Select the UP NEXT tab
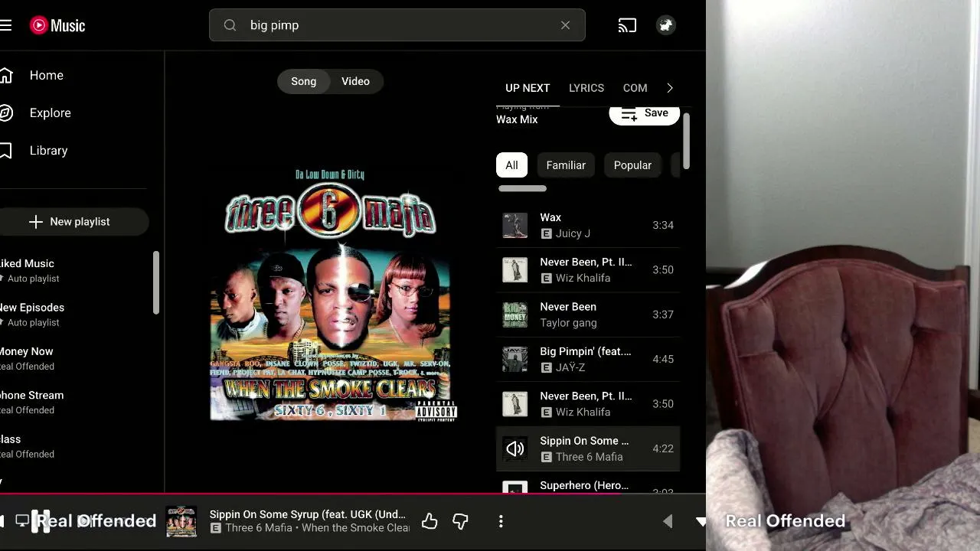This screenshot has height=551, width=980. click(528, 88)
